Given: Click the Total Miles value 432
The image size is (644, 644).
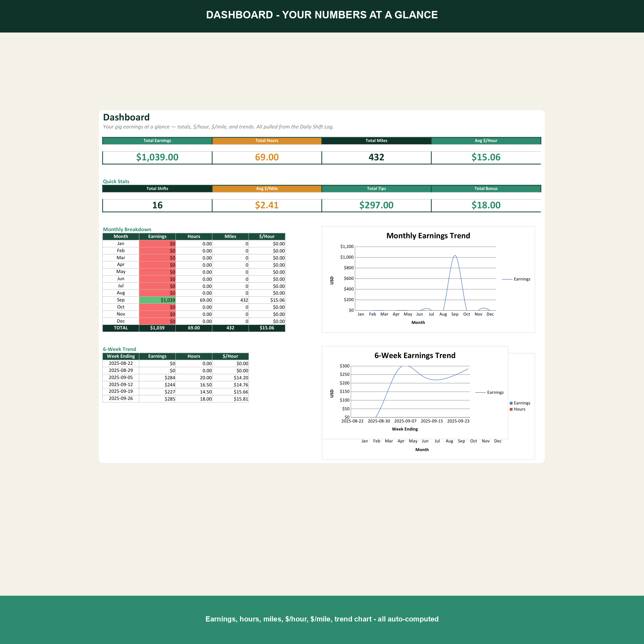Looking at the screenshot, I should (x=376, y=157).
